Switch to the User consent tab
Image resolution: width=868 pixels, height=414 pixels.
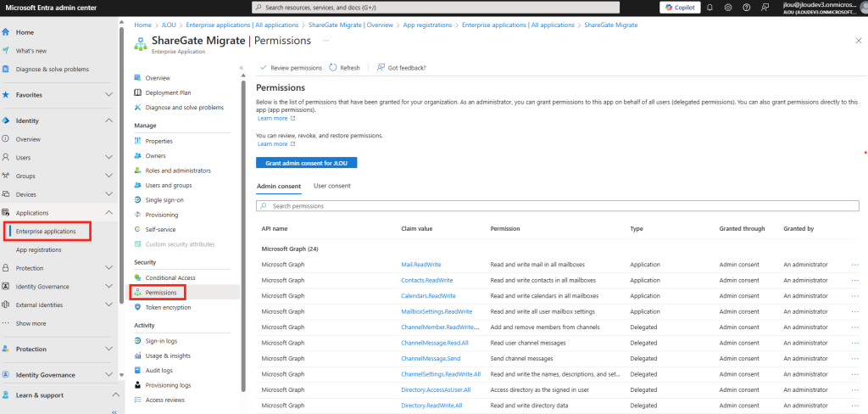click(x=332, y=187)
